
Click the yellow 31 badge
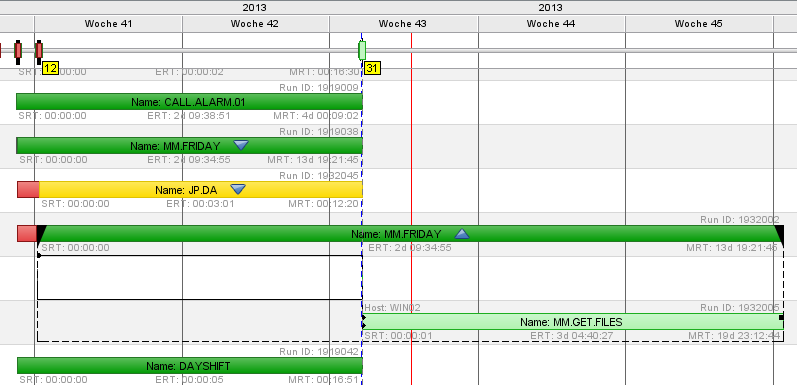click(x=373, y=68)
